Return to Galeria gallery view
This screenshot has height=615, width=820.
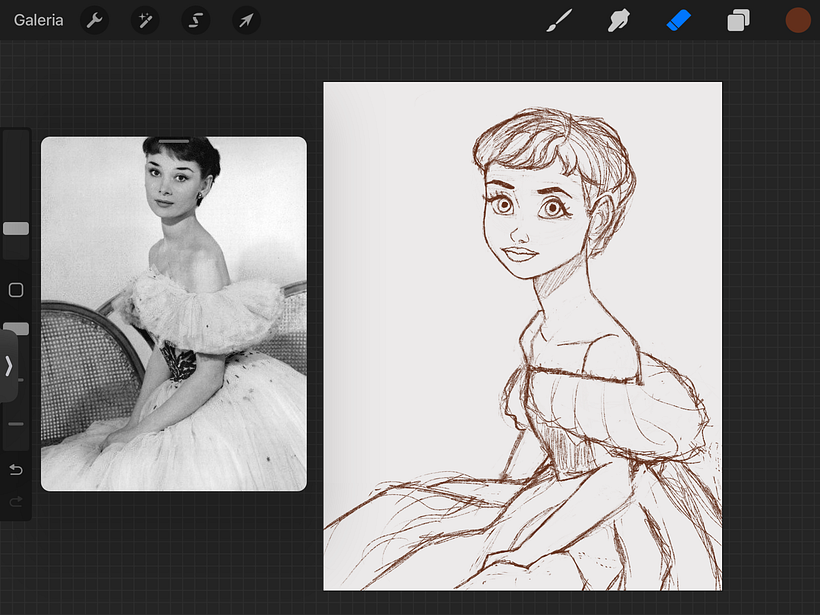38,20
